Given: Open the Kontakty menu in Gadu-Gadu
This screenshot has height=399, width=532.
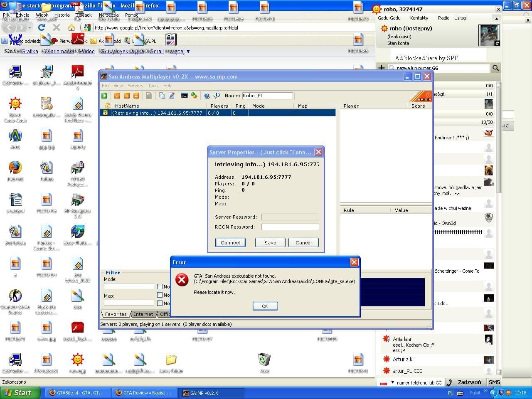Looking at the screenshot, I should [x=419, y=18].
